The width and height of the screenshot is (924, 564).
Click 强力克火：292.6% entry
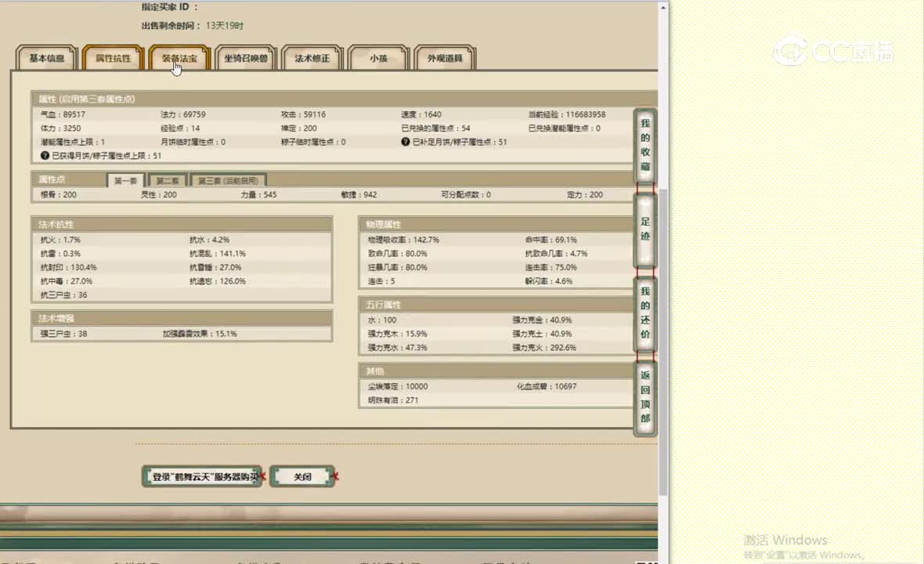click(x=544, y=348)
